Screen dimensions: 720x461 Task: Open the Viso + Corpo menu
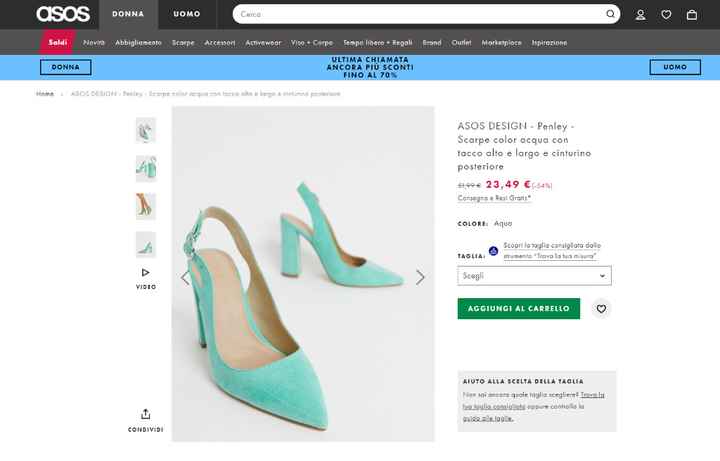pos(312,43)
